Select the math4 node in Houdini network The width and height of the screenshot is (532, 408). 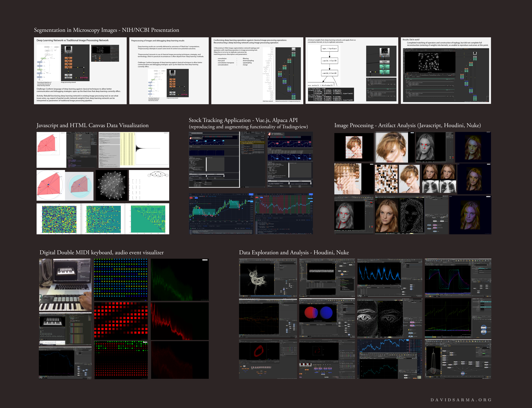click(484, 332)
